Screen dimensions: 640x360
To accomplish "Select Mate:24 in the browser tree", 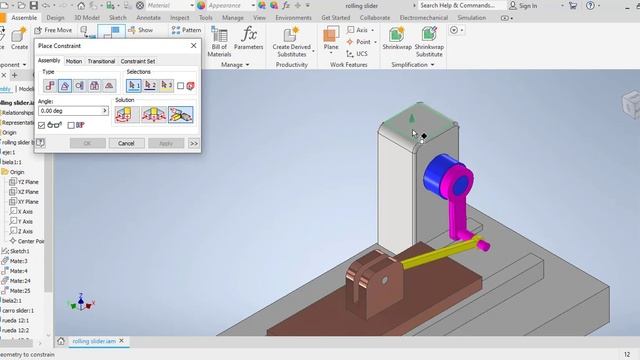I will point(16,281).
